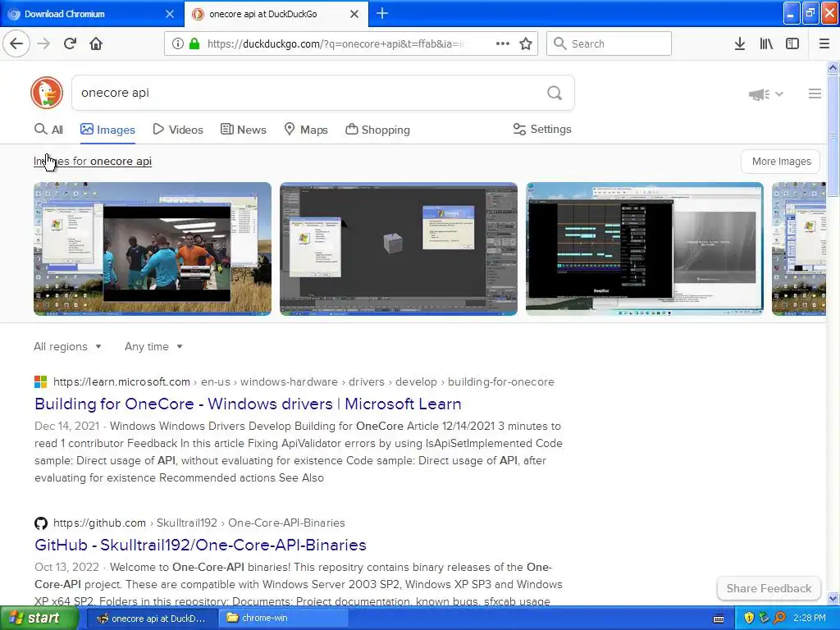Go back to the previous page

click(x=16, y=43)
